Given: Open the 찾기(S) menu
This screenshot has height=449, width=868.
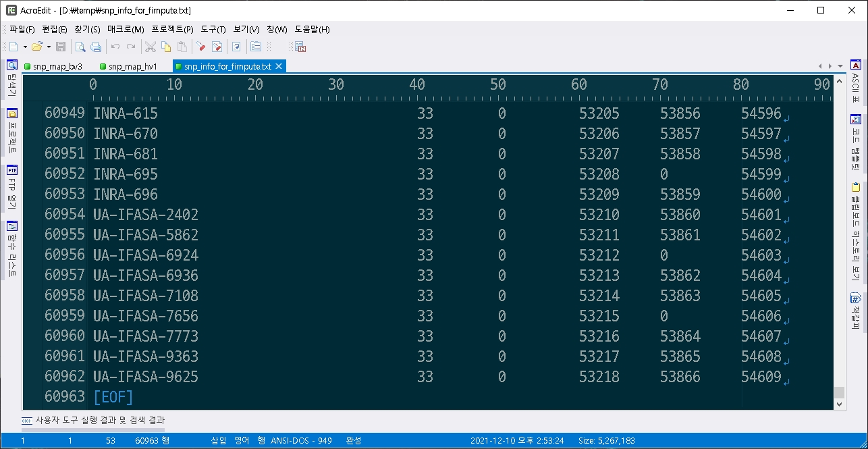Looking at the screenshot, I should click(87, 29).
